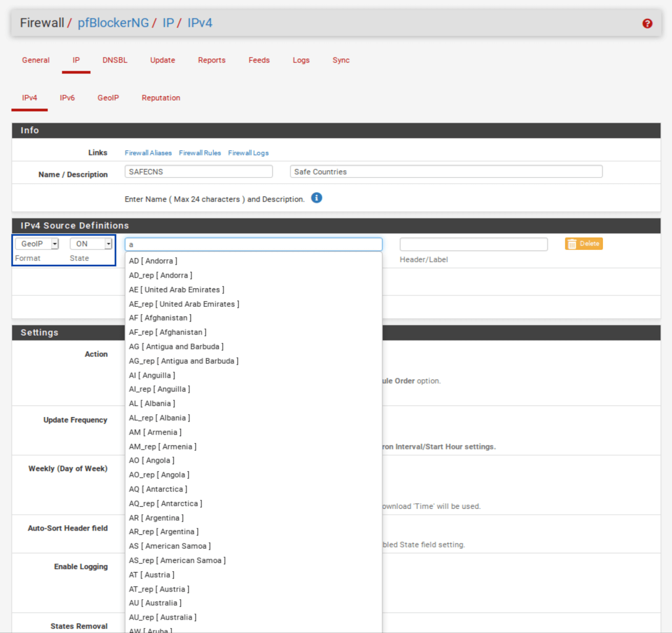Select AM_rep [ Armenia ] suggestion
Viewport: 672px width, 633px height.
254,447
